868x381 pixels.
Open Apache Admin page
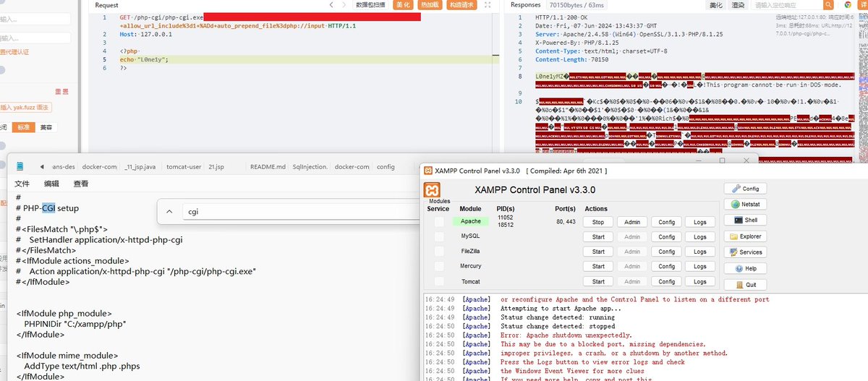click(632, 222)
